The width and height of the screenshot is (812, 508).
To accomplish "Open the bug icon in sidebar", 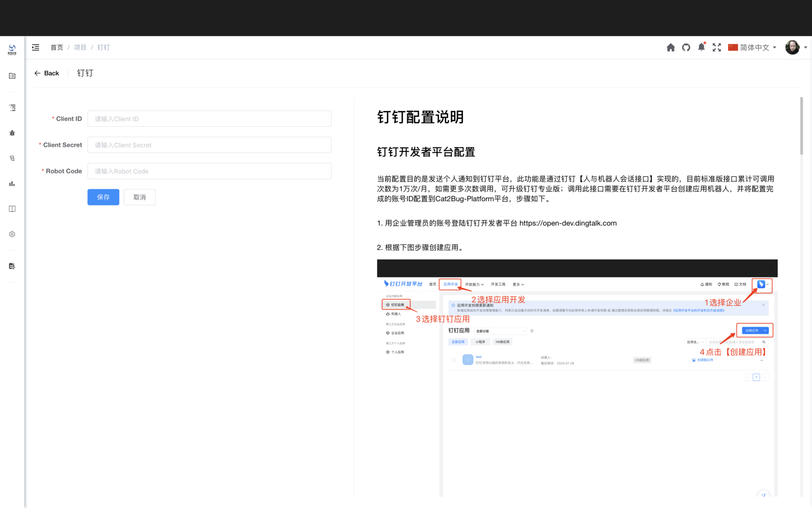I will [x=12, y=133].
